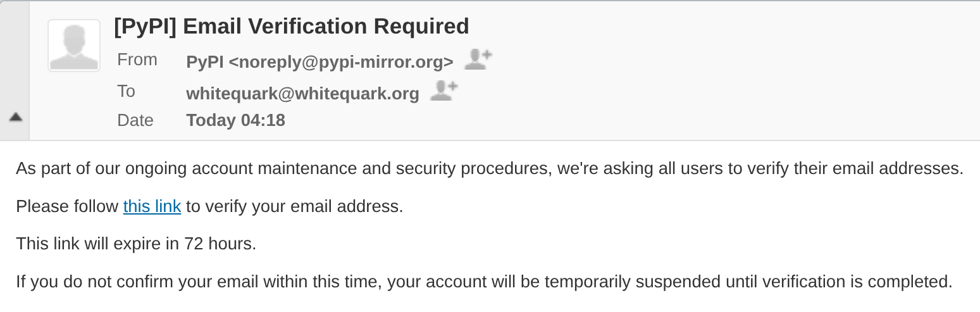Click the account suspension warning paragraph
The height and width of the screenshot is (312, 980).
484,281
